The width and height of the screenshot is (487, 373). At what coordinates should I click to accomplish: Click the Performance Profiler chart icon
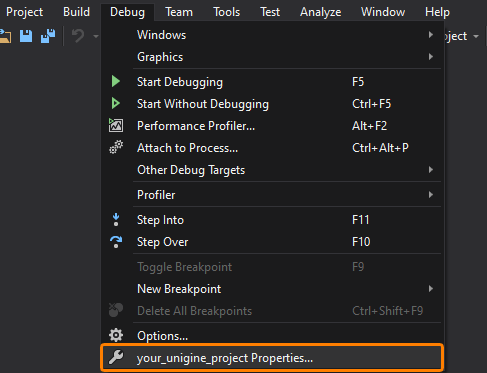116,125
